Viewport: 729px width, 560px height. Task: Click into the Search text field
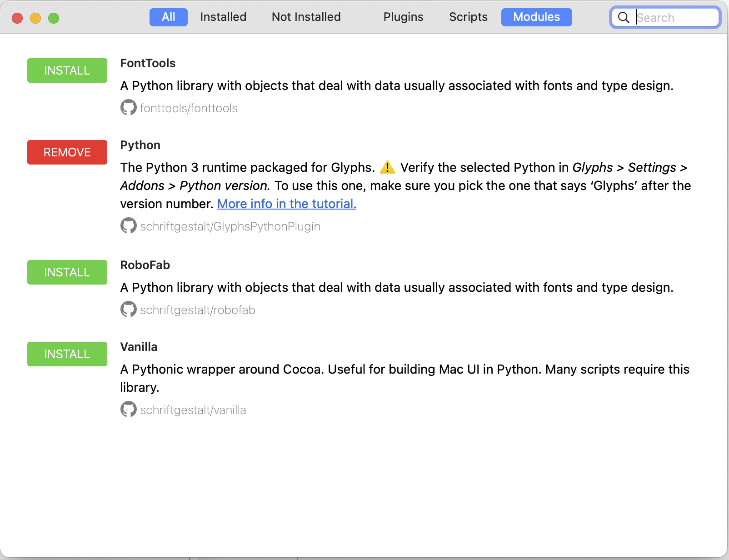click(x=675, y=18)
